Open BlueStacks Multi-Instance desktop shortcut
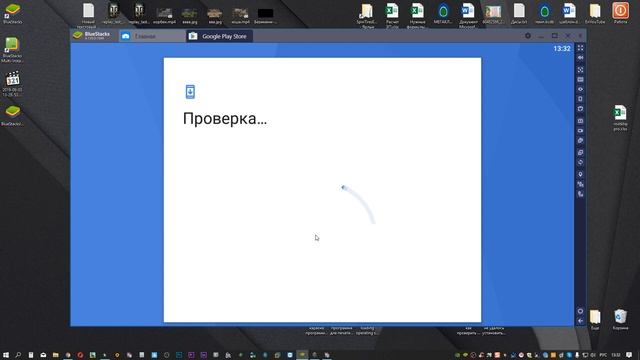This screenshot has height=360, width=640. tap(12, 50)
